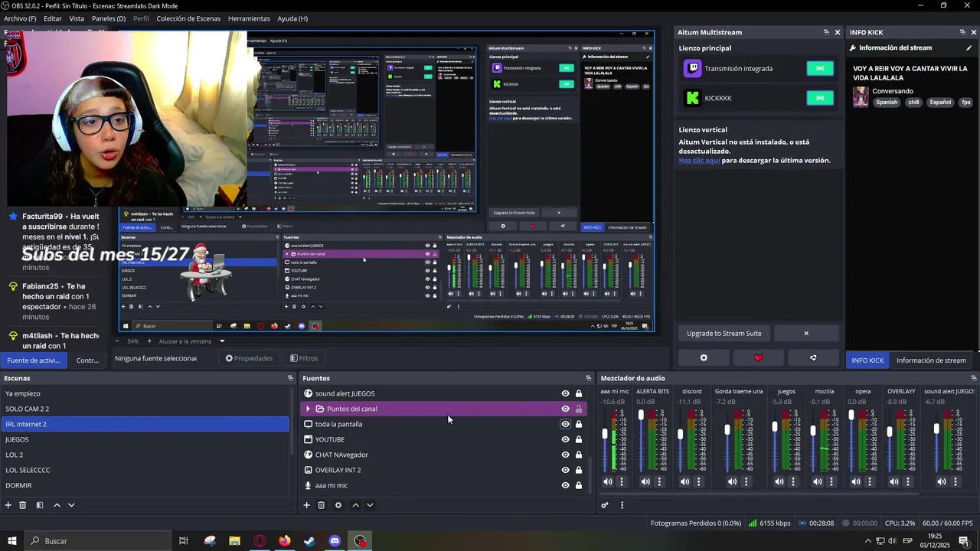Viewport: 980px width, 551px height.
Task: Open the Paneles menu
Action: (109, 18)
